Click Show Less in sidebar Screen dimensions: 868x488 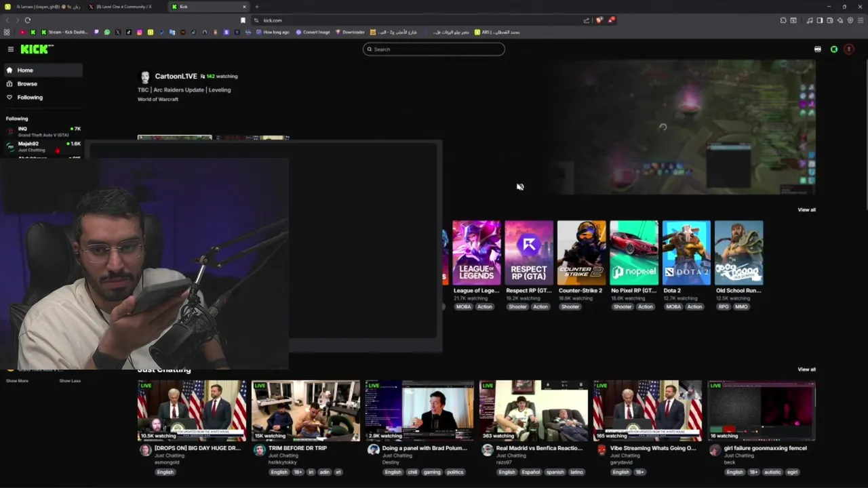(x=70, y=381)
